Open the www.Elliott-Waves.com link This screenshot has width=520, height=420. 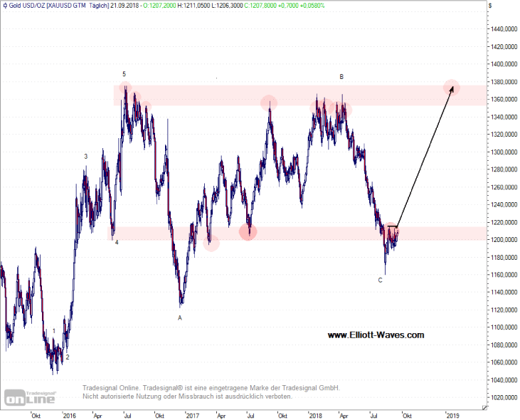(376, 335)
